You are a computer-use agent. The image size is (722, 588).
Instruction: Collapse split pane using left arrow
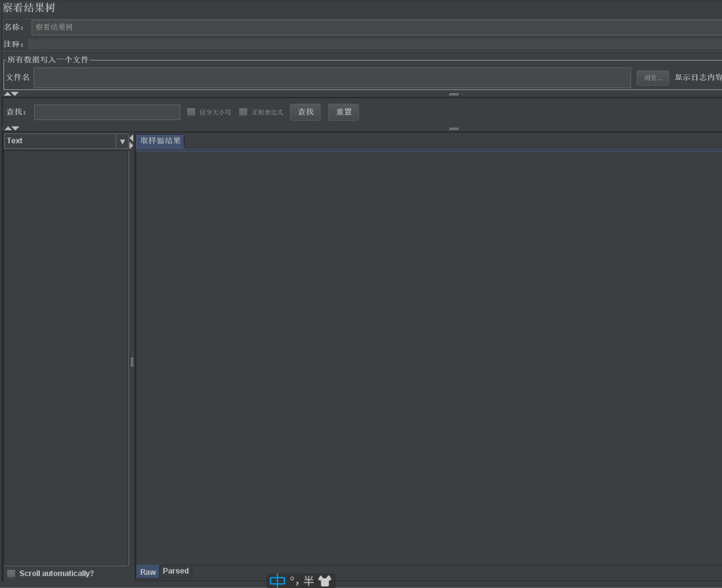click(131, 138)
